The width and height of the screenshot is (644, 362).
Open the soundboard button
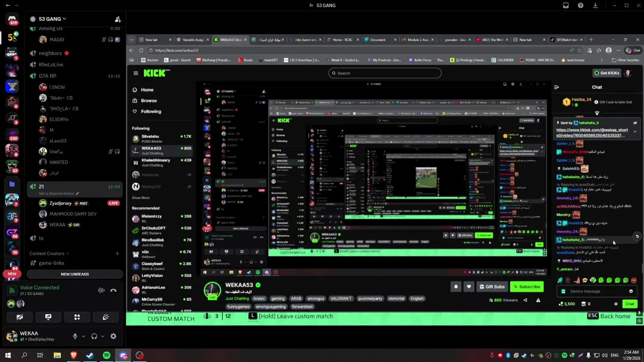(106, 317)
